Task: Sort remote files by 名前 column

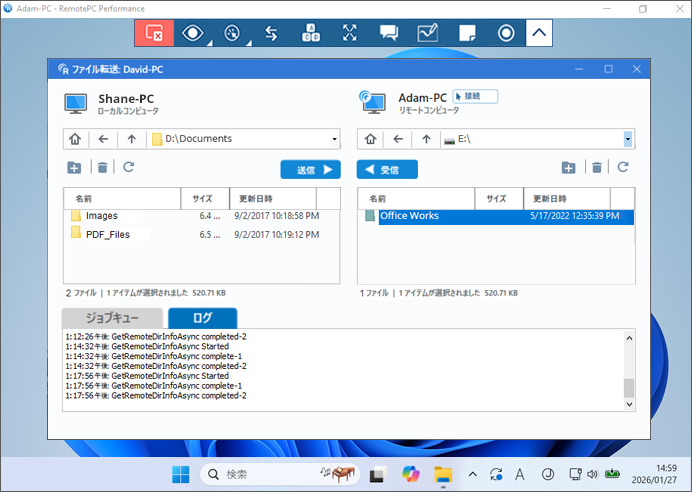Action: 416,199
